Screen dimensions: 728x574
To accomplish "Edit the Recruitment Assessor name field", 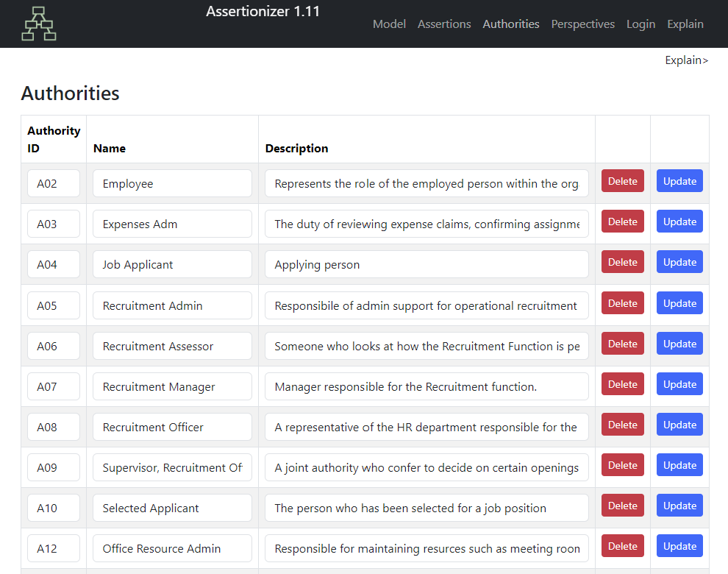I will pos(172,346).
